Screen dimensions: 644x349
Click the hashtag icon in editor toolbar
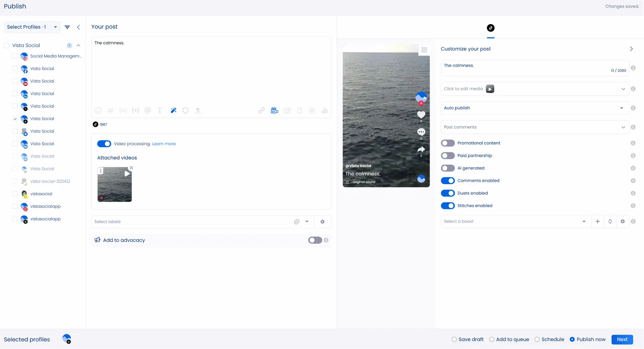(x=110, y=111)
